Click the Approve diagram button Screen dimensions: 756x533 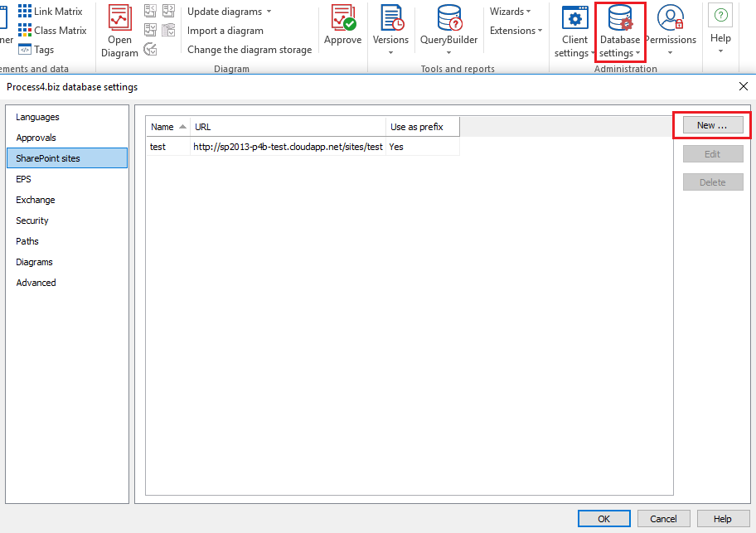pyautogui.click(x=343, y=25)
